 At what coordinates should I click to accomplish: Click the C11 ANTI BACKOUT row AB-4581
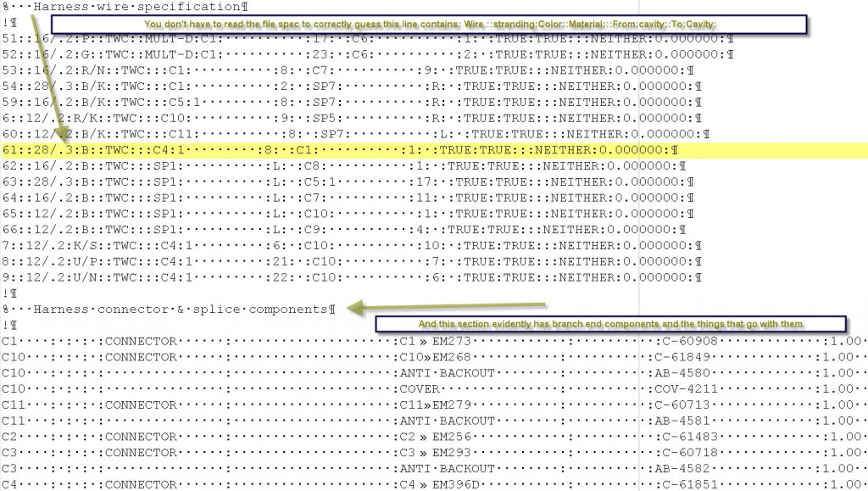(424, 421)
